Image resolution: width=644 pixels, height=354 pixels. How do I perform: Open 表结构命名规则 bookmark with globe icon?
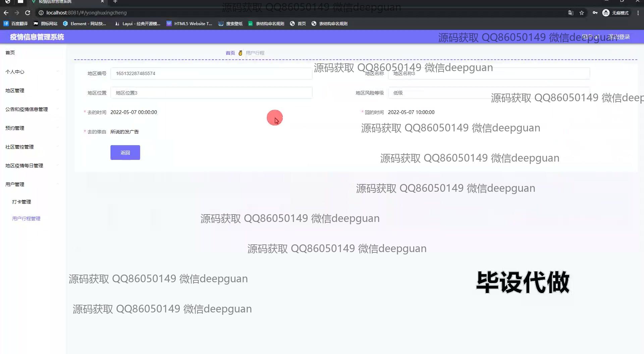(329, 23)
